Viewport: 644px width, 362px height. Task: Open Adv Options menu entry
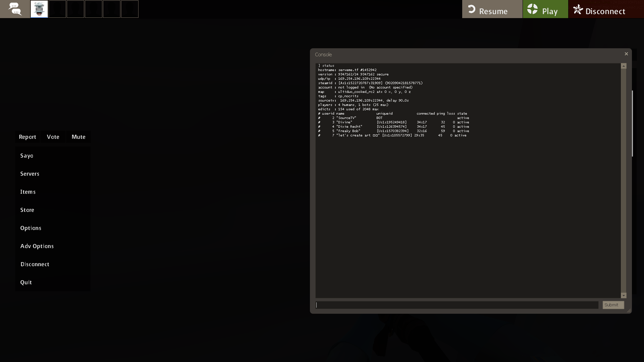coord(37,246)
